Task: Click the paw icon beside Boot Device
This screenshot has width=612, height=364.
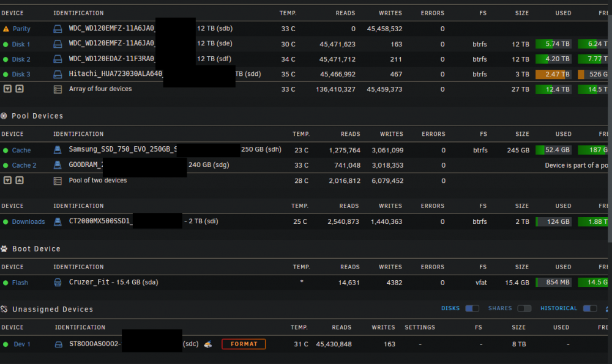Action: [x=4, y=249]
